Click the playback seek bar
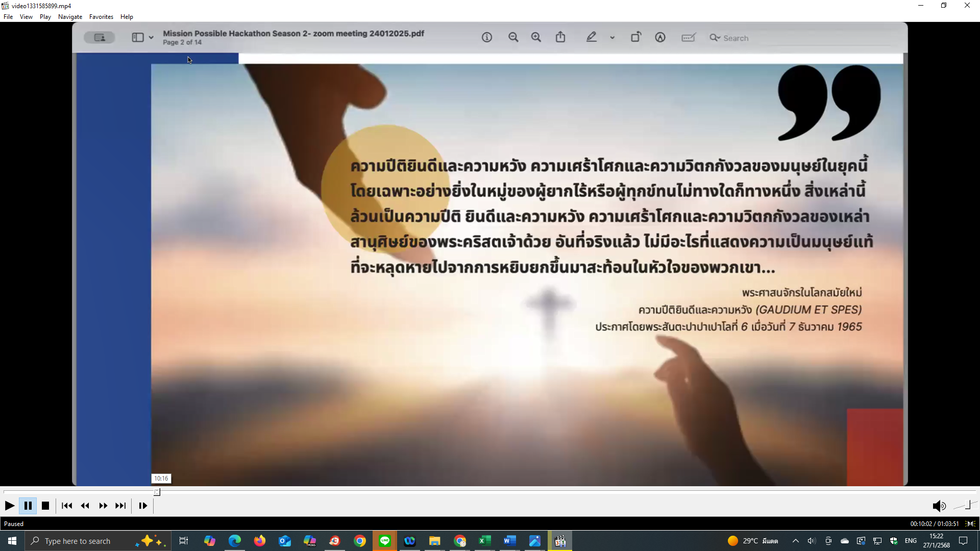The width and height of the screenshot is (980, 551). pyautogui.click(x=490, y=492)
